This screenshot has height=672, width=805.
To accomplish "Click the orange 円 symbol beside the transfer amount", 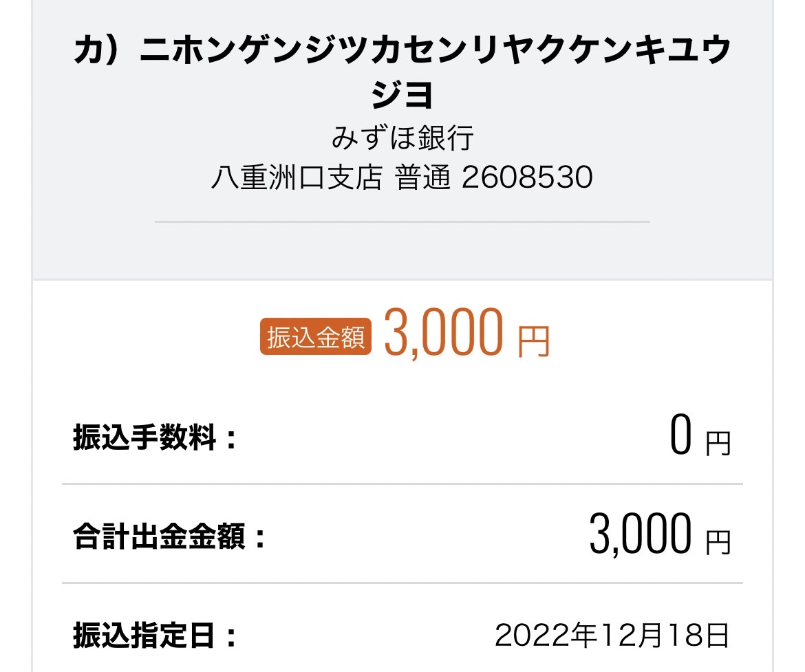I will (533, 341).
